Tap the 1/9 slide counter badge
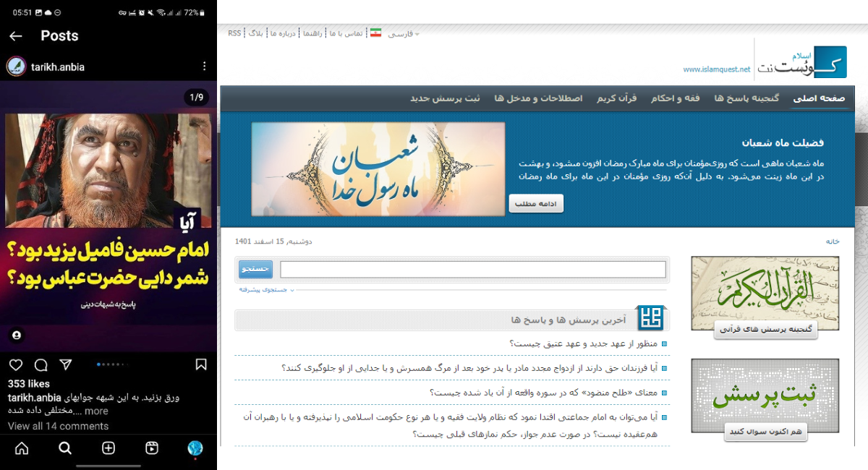The height and width of the screenshot is (470, 868). [x=197, y=97]
